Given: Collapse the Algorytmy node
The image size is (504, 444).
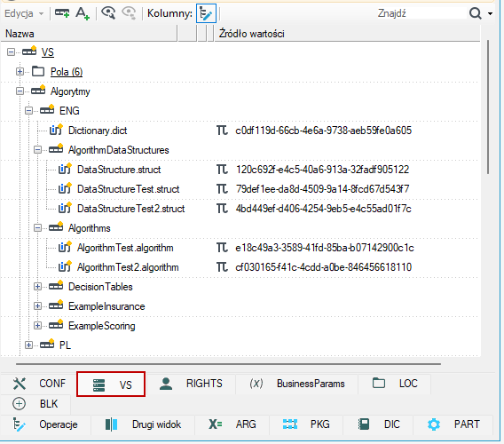Looking at the screenshot, I should click(20, 91).
